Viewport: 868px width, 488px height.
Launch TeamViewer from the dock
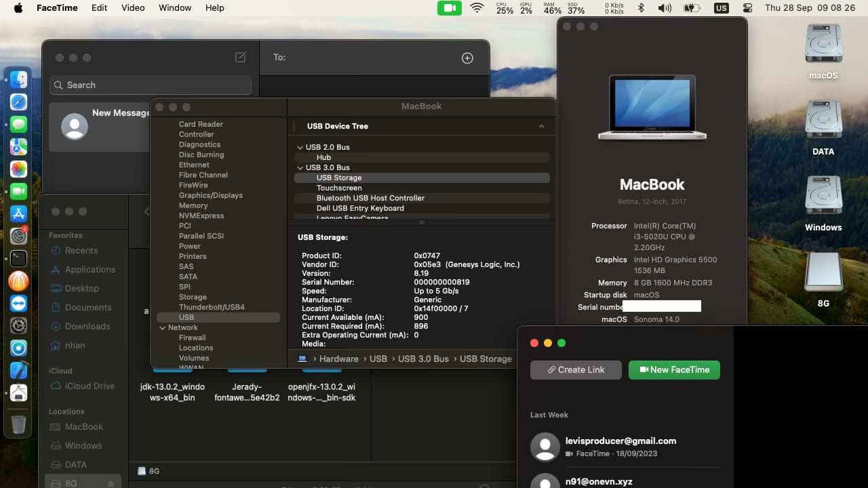(x=18, y=303)
